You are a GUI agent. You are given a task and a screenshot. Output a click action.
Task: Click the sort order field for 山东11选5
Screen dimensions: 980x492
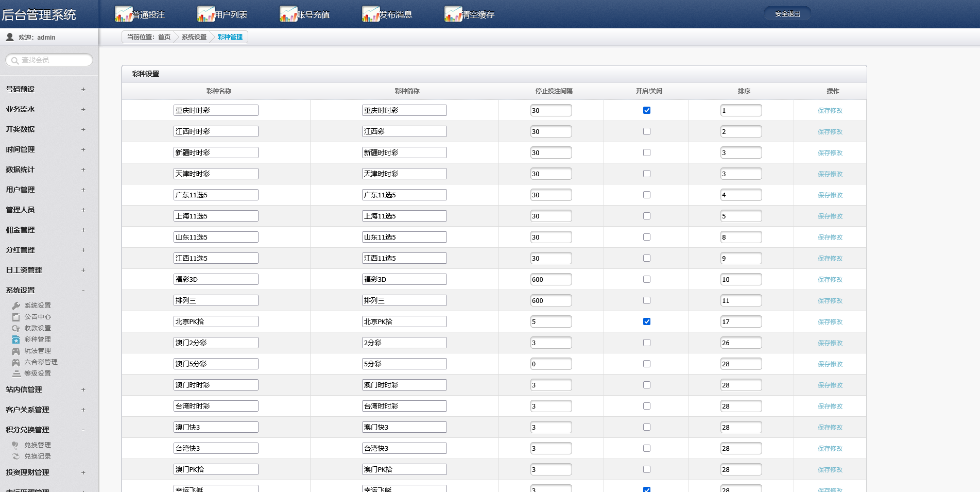(x=741, y=237)
